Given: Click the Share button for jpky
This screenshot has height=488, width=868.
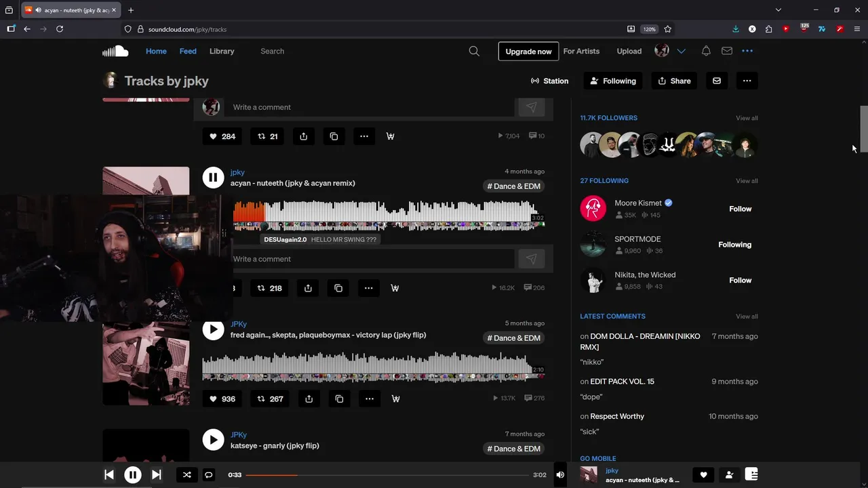Looking at the screenshot, I should click(674, 81).
